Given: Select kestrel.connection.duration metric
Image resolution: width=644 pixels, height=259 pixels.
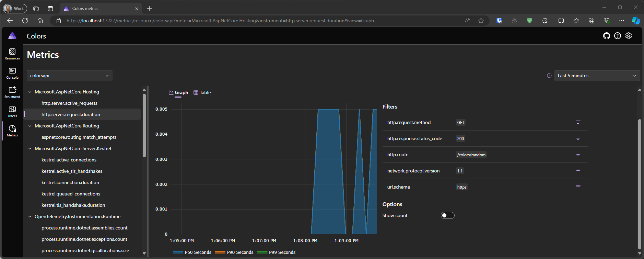Looking at the screenshot, I should coord(70,182).
